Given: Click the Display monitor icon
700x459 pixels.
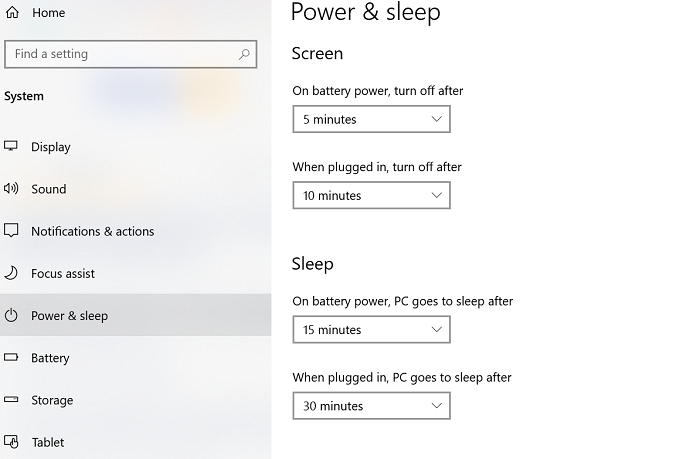Looking at the screenshot, I should (12, 146).
